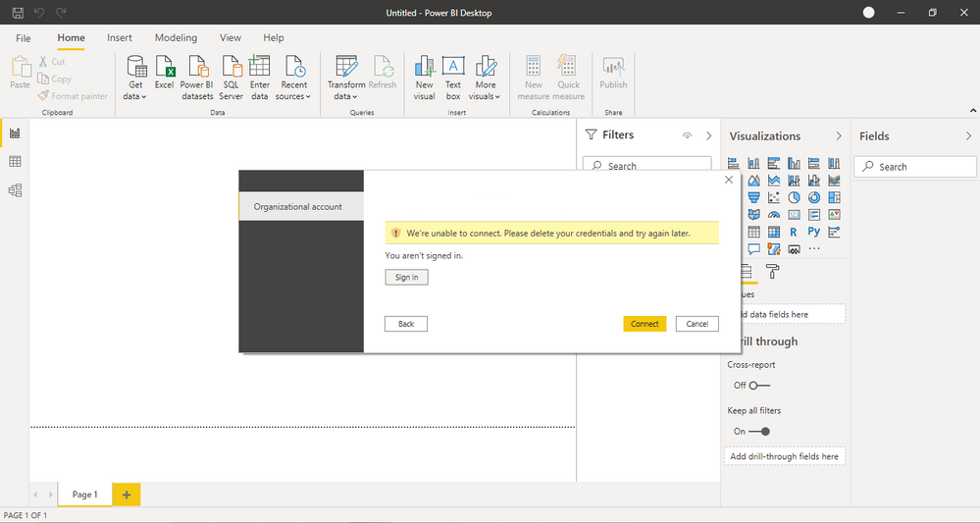
Task: Select the donut chart visual
Action: click(x=814, y=197)
